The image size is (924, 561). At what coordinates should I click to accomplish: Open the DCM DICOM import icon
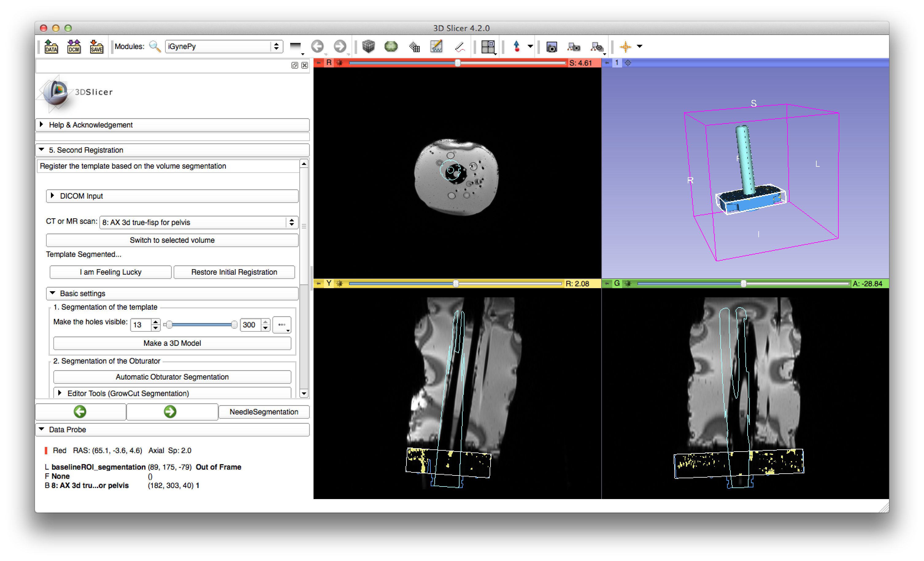tap(74, 47)
